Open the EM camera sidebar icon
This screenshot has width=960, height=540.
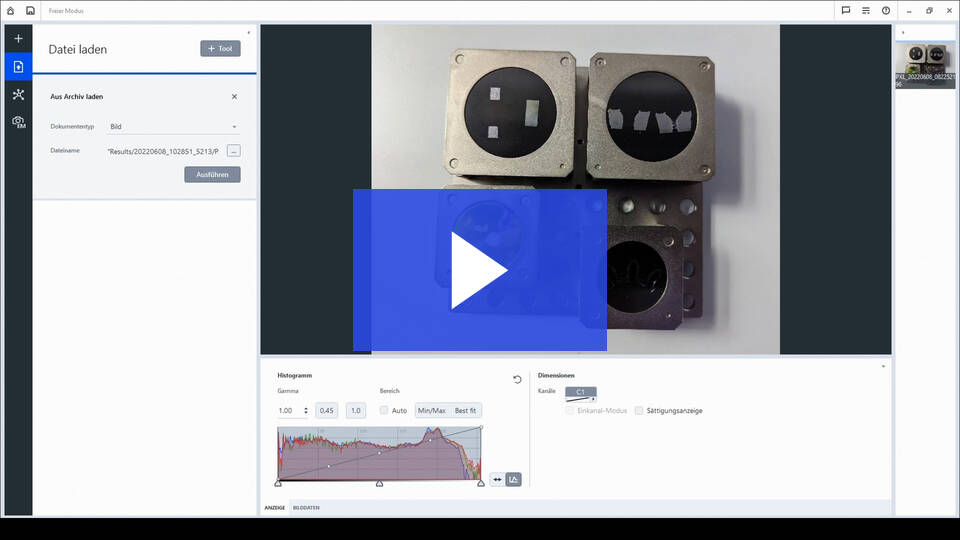click(x=18, y=122)
